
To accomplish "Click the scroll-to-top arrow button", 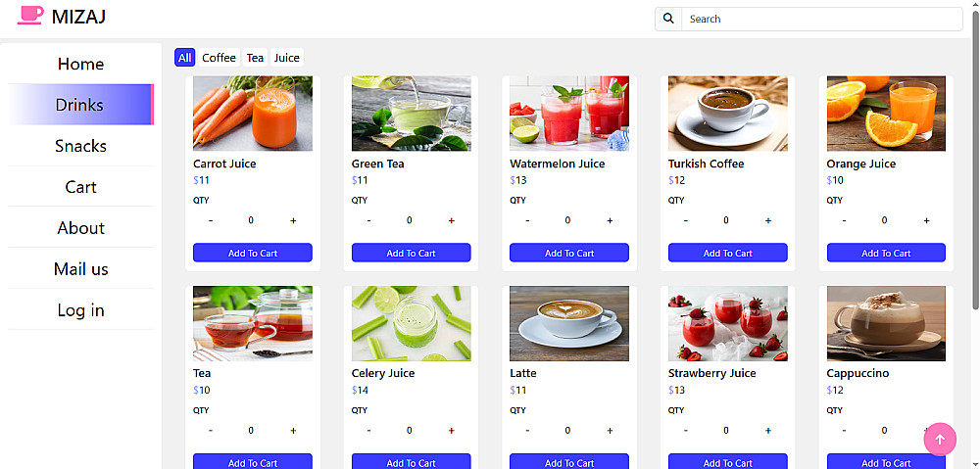I will coord(940,440).
